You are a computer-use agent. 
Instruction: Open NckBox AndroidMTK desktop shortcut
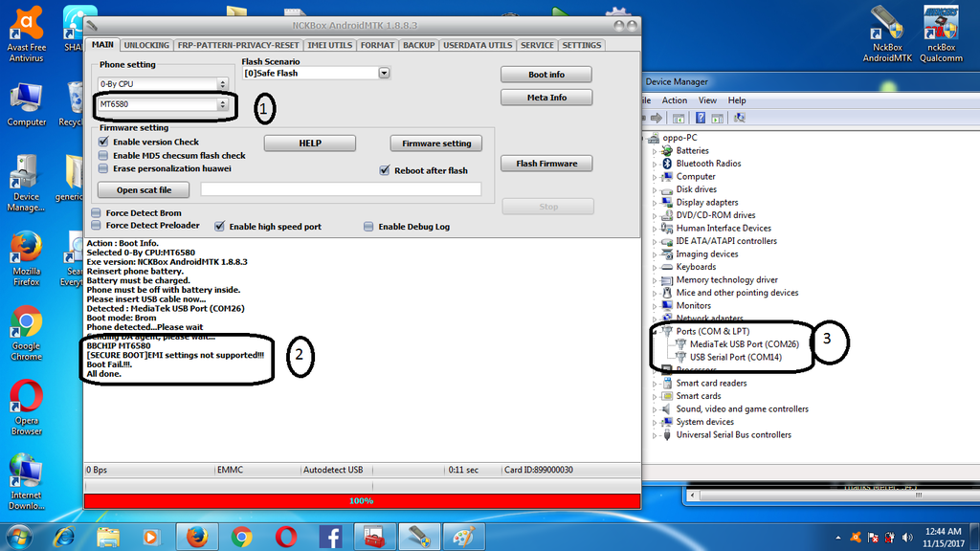coord(887,27)
